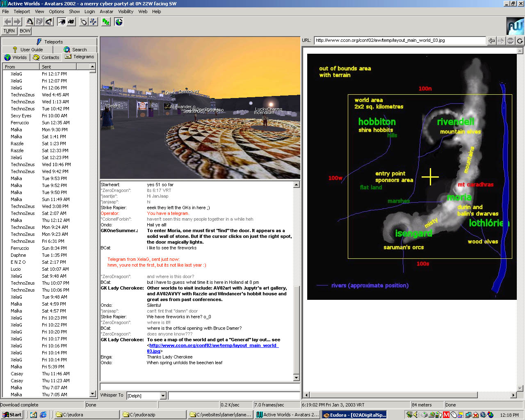Click the move mode arrows icon

tap(94, 22)
